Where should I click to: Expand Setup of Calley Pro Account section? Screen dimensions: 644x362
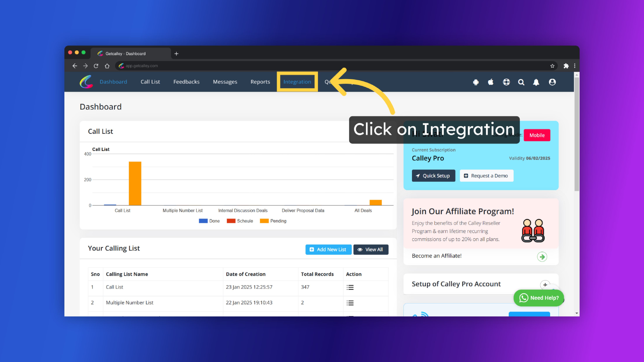[545, 285]
